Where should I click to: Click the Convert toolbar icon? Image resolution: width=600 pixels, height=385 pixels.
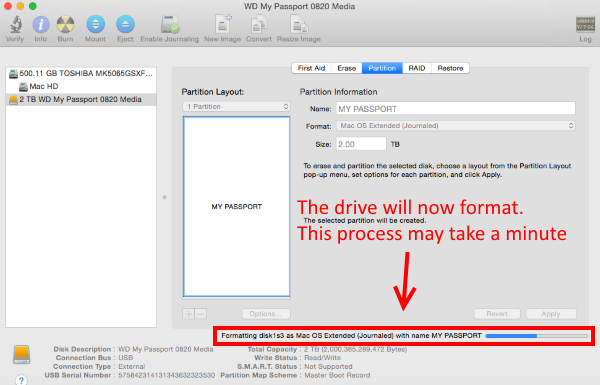pyautogui.click(x=259, y=24)
